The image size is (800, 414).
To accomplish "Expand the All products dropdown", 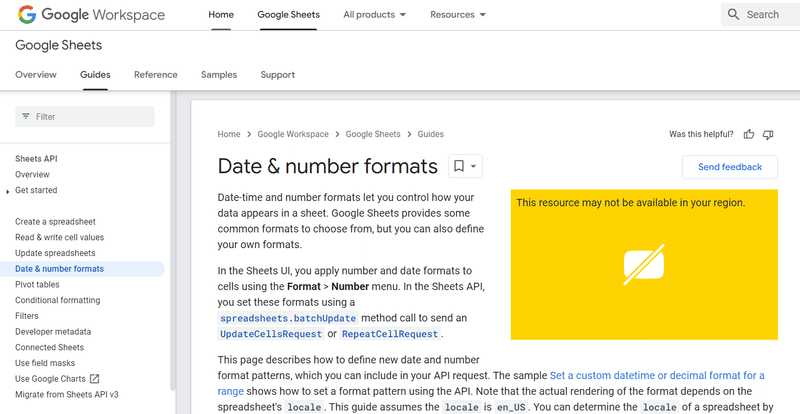I will [x=374, y=15].
